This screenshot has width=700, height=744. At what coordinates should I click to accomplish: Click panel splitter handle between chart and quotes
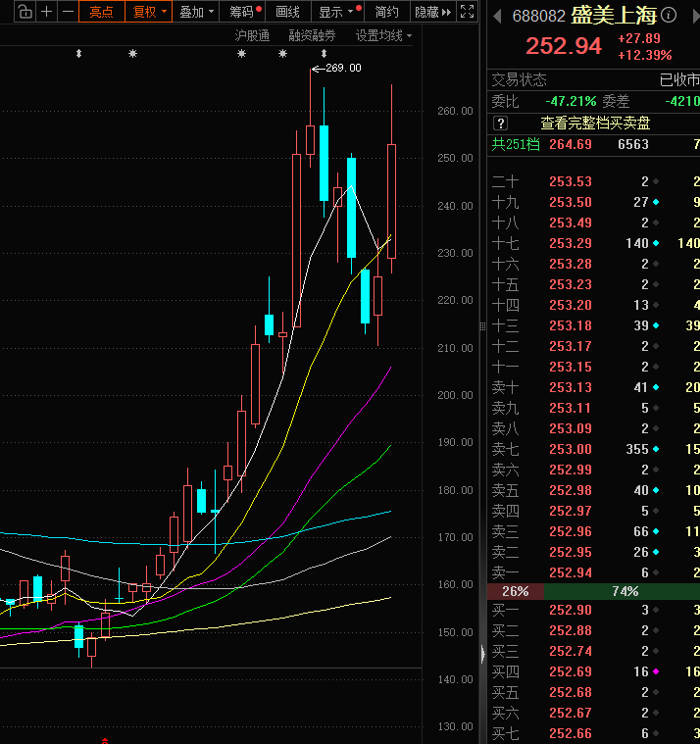click(x=482, y=326)
